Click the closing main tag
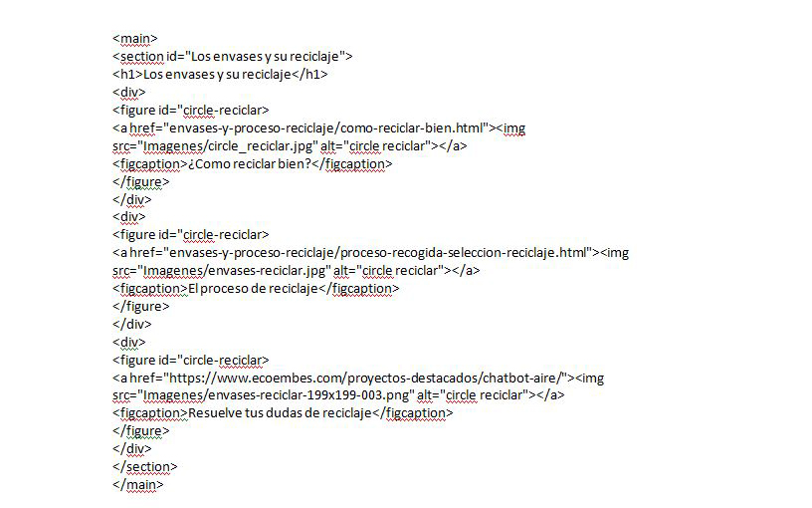This screenshot has height=508, width=812. pyautogui.click(x=137, y=485)
